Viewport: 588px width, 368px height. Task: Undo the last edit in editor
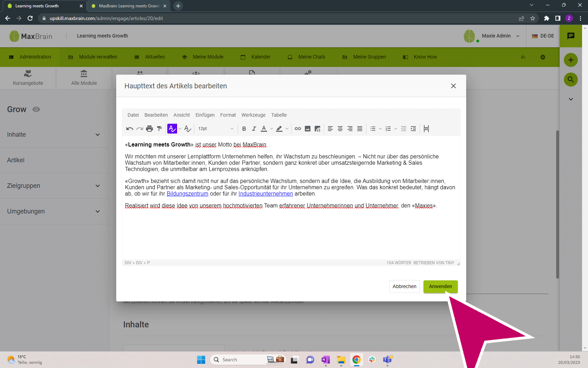pos(130,129)
